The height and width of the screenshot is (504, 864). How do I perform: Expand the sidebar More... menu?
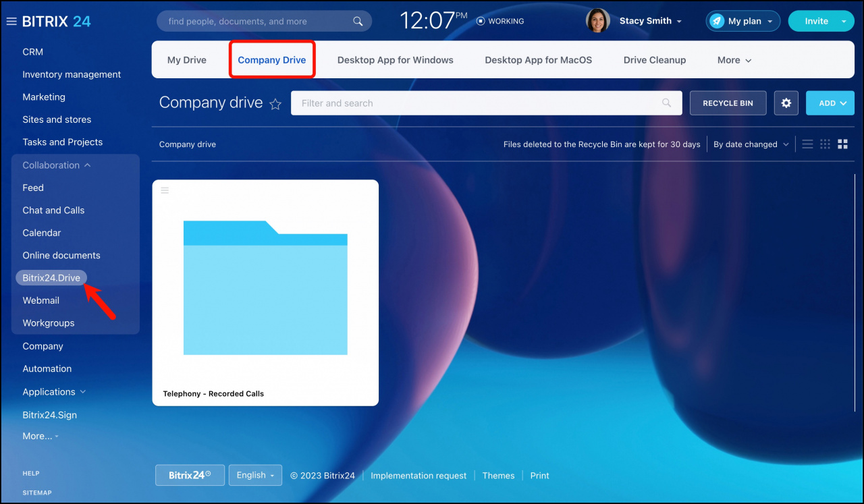[40, 437]
